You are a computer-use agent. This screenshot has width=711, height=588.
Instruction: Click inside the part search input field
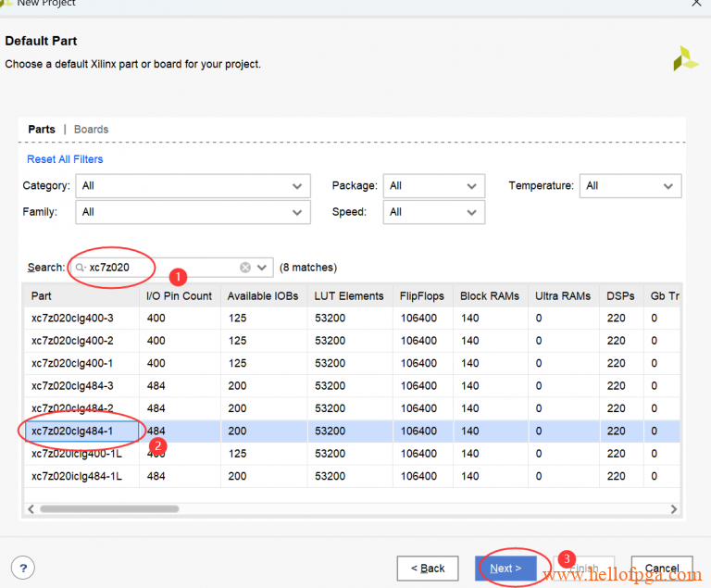(x=157, y=268)
